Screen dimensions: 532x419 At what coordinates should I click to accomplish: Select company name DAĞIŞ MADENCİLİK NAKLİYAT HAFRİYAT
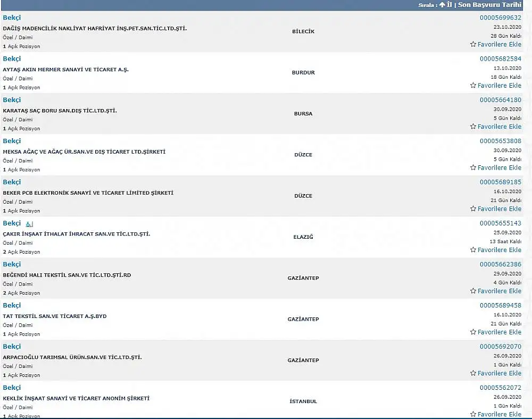point(95,29)
